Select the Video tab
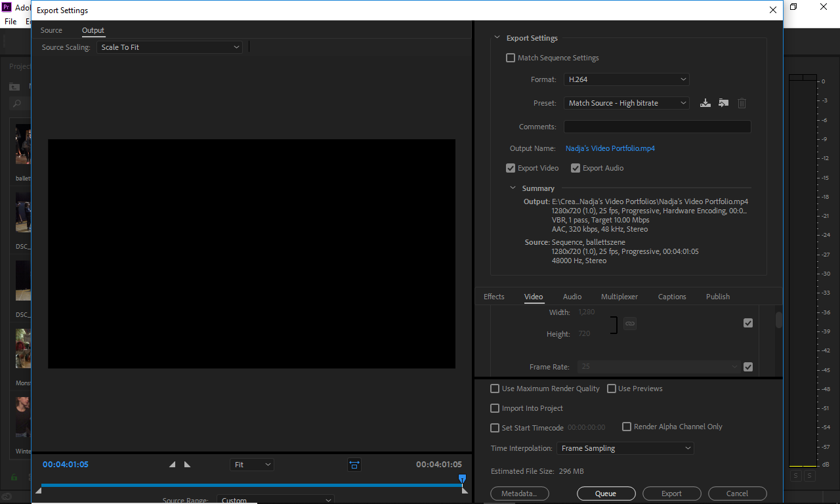The height and width of the screenshot is (504, 840). (x=534, y=297)
